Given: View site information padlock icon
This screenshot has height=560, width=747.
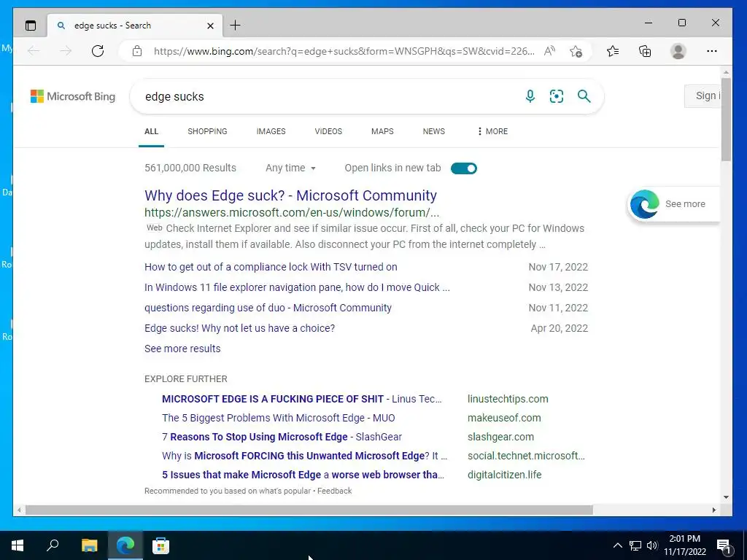Looking at the screenshot, I should [x=137, y=51].
